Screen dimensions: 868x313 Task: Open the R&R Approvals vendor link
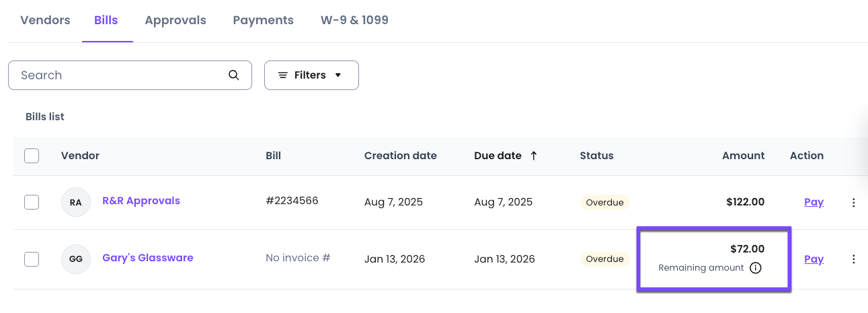pyautogui.click(x=141, y=201)
